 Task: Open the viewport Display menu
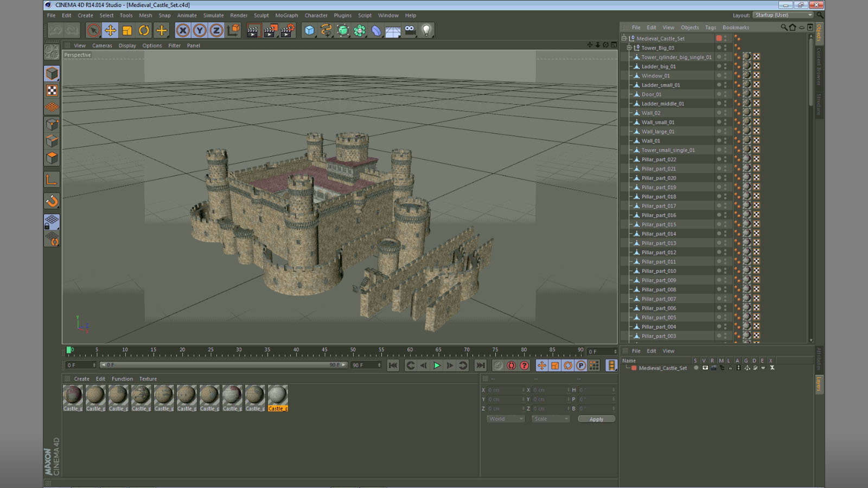127,46
